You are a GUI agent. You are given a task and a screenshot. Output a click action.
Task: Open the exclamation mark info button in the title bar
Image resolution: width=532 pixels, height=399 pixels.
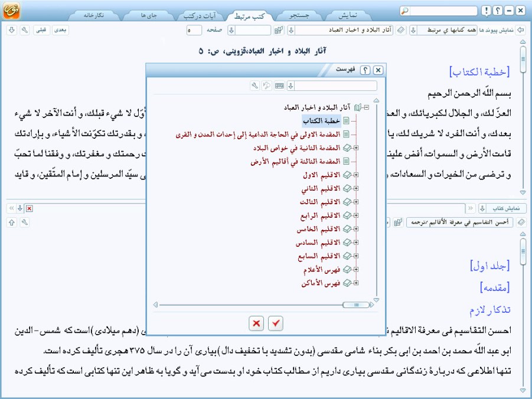tap(486, 11)
